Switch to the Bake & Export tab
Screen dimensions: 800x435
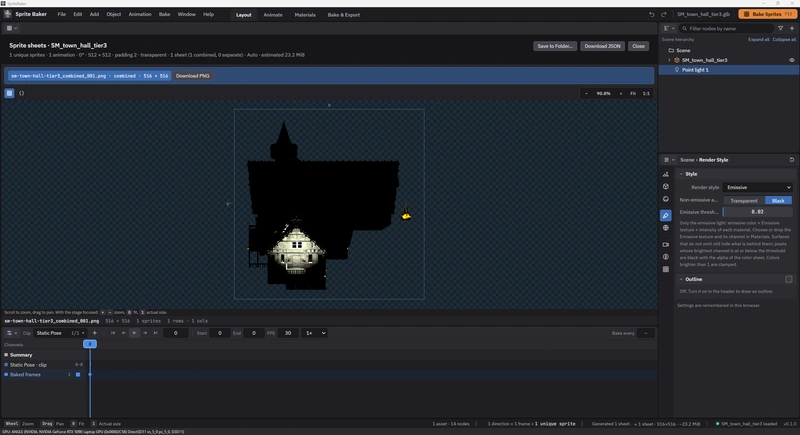pos(343,15)
